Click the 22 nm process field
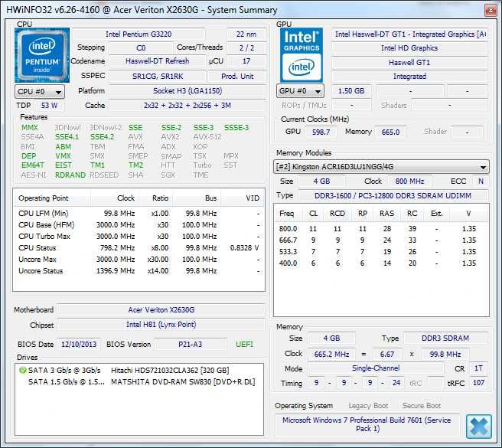Image resolution: width=502 pixels, height=448 pixels. click(x=246, y=34)
